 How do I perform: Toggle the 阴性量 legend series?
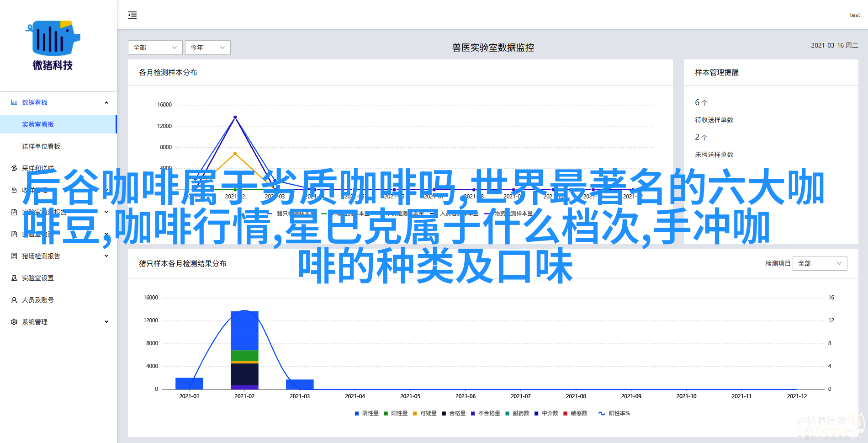coord(367,413)
